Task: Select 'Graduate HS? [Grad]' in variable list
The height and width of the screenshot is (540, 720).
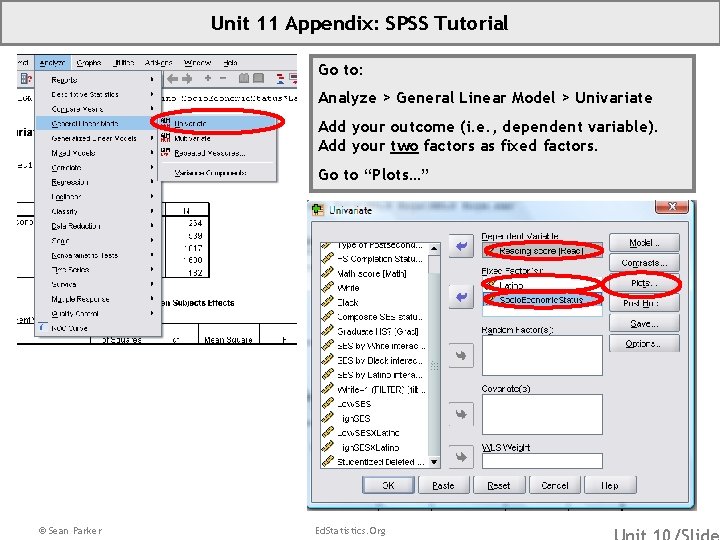Action: click(x=375, y=331)
